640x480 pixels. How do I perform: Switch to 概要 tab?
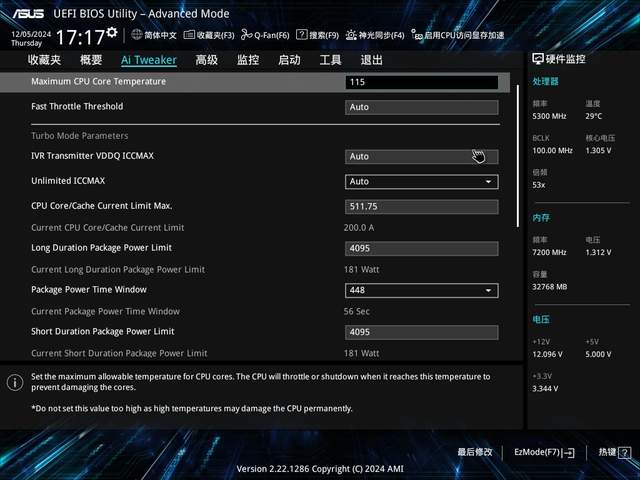(x=91, y=60)
